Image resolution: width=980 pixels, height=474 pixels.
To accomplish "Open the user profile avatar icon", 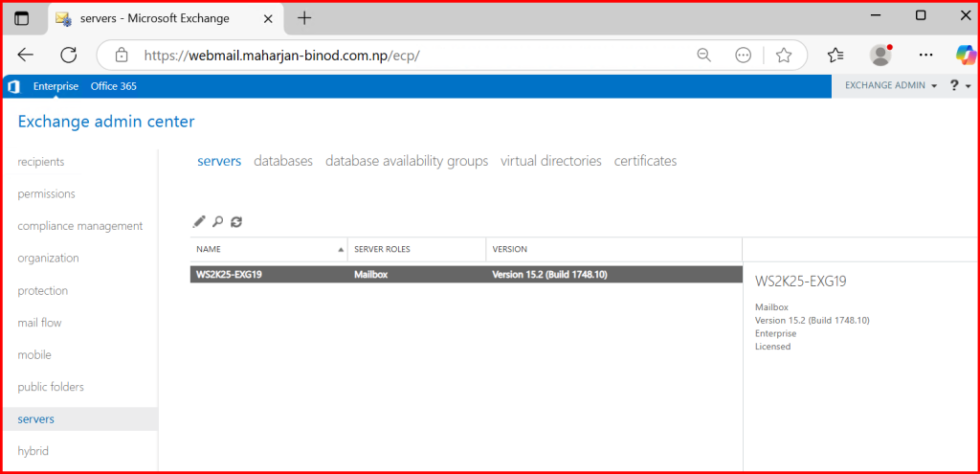I will point(880,55).
